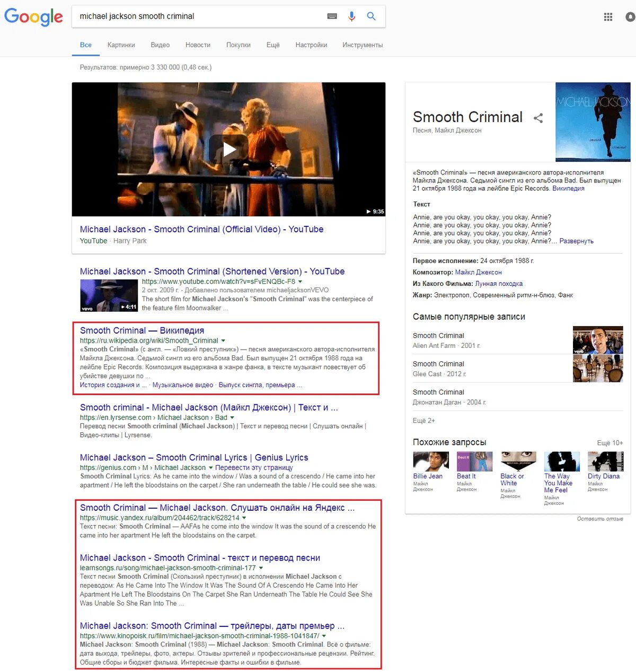Image resolution: width=636 pixels, height=672 pixels.
Task: Open the Shortened Version YouTube result
Action: coord(212,271)
